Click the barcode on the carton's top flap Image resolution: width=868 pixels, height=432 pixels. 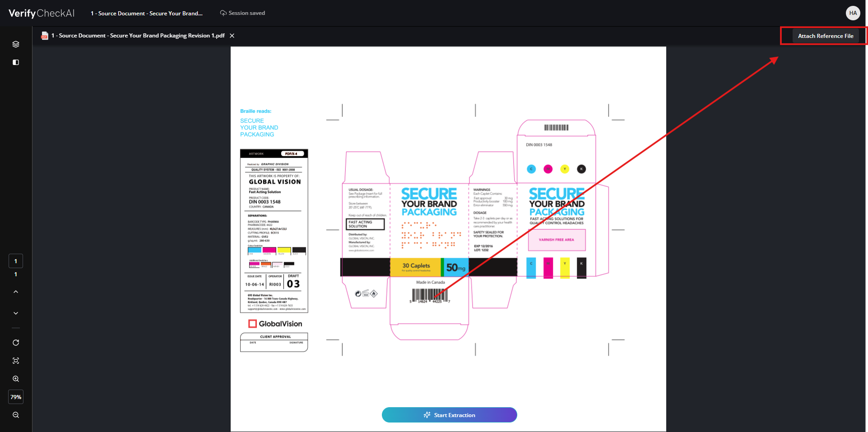pyautogui.click(x=556, y=127)
